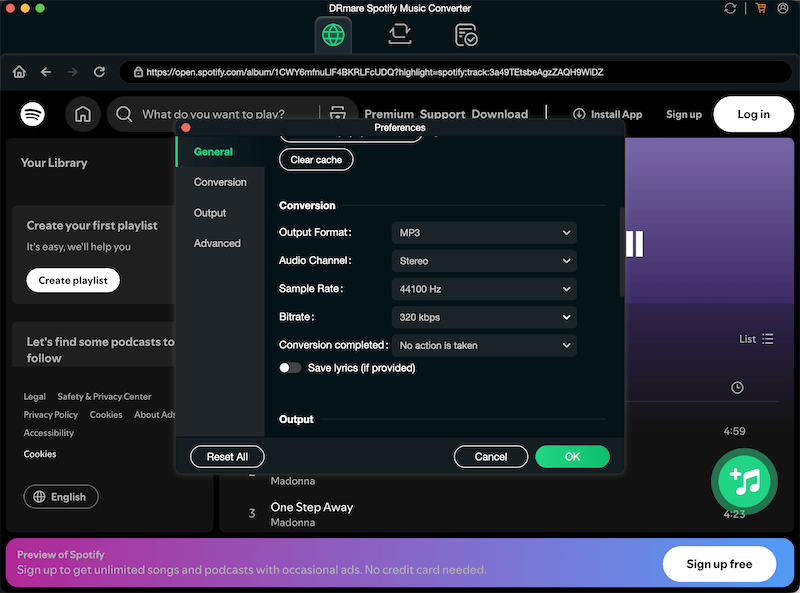Click the Install App link
The image size is (800, 593).
608,114
